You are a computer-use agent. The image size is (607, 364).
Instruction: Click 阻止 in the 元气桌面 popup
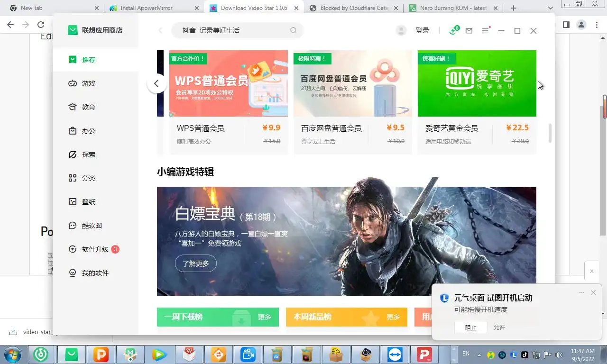470,328
